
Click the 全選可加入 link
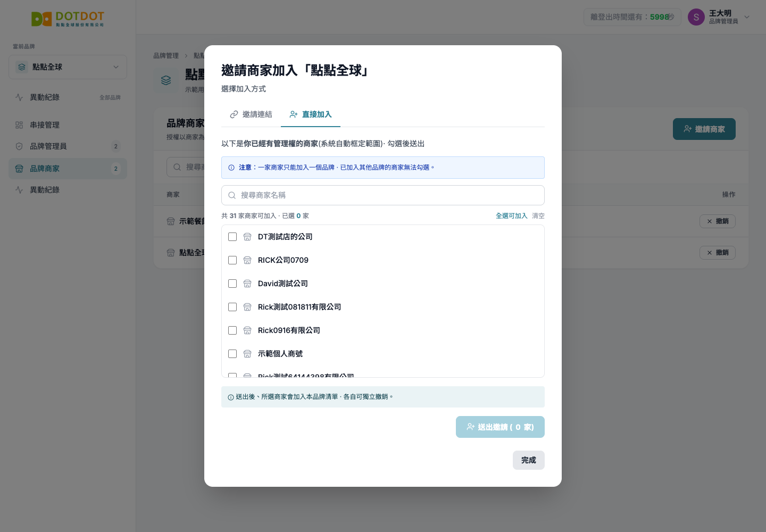point(512,216)
